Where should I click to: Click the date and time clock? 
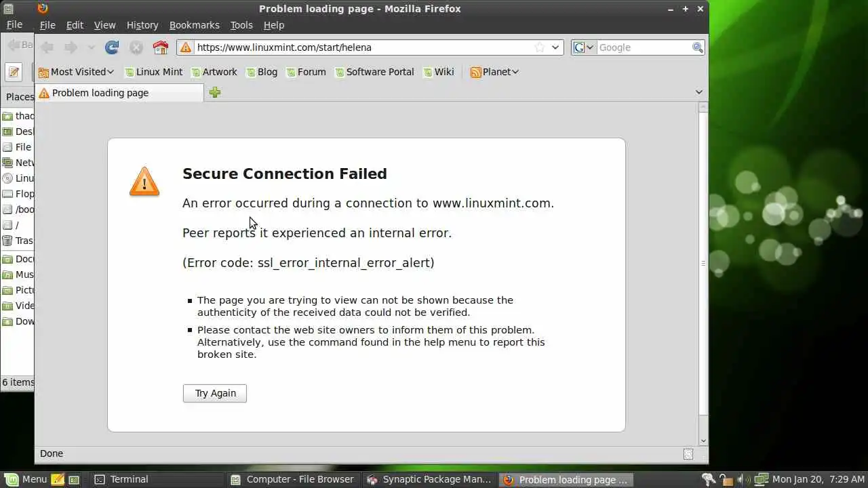818,479
